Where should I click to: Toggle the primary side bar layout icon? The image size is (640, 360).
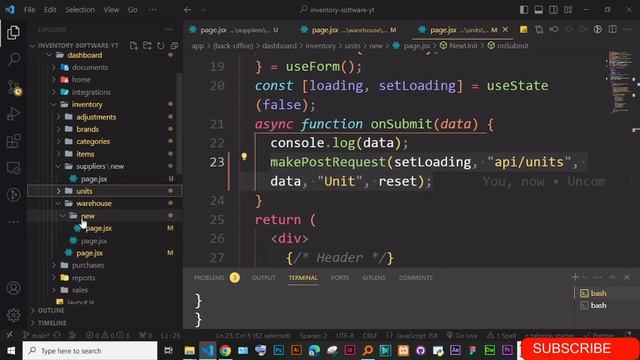(524, 10)
